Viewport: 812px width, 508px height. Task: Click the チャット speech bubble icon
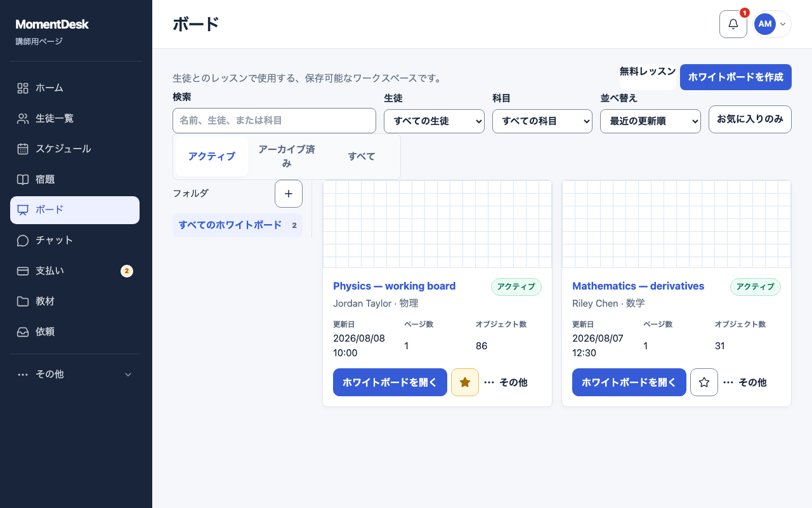tap(23, 241)
